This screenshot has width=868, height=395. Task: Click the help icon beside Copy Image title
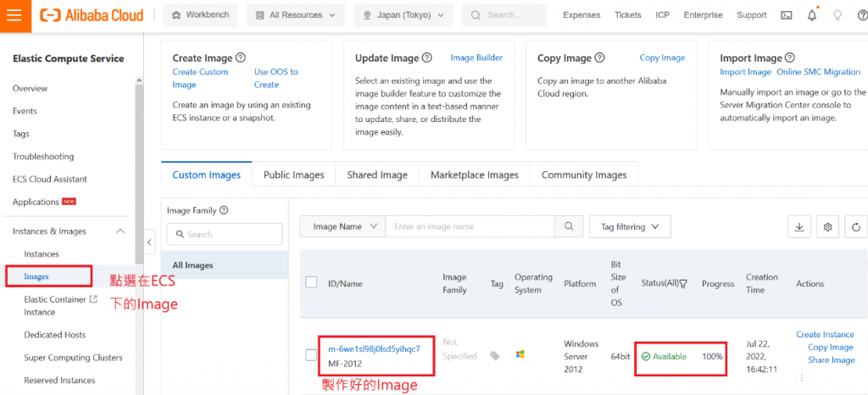click(599, 58)
